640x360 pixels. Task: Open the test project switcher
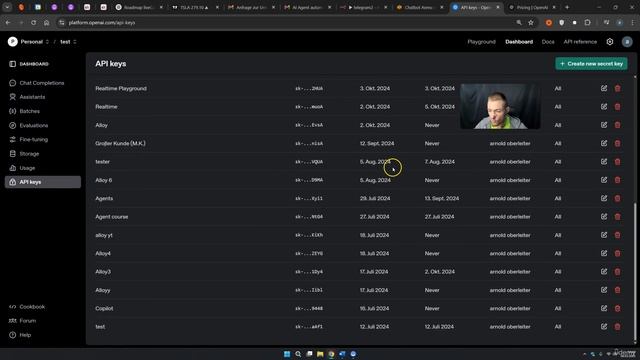(68, 42)
